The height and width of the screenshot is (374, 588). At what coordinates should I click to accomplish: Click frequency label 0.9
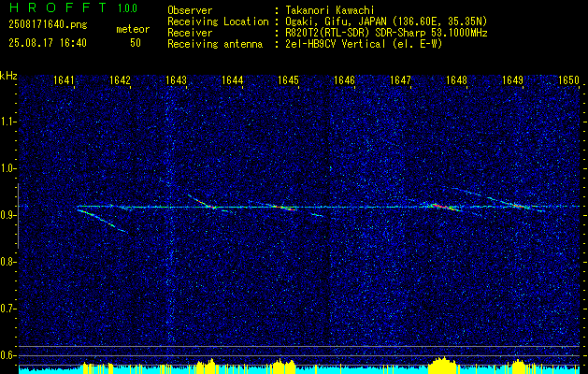[x=7, y=215]
